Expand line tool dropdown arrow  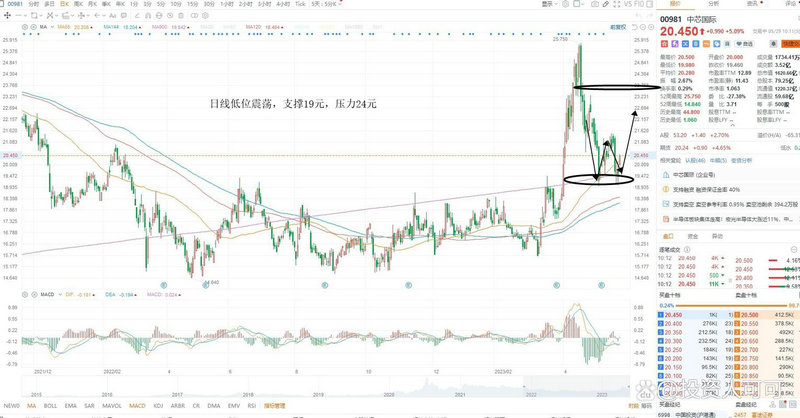pyautogui.click(x=25, y=16)
